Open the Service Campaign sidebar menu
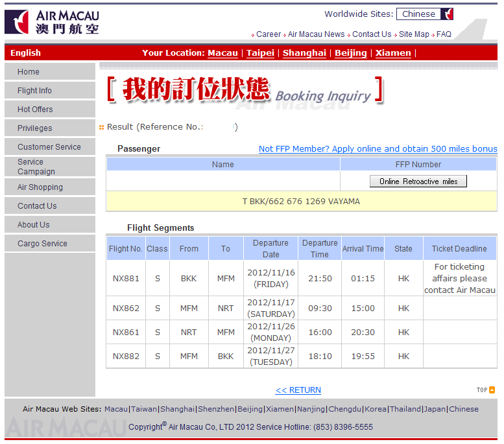The width and height of the screenshot is (504, 444). click(x=50, y=167)
